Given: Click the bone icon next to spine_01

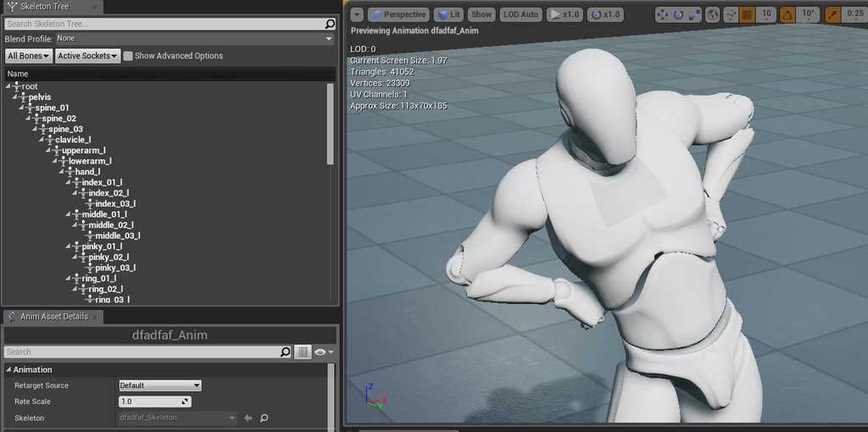Looking at the screenshot, I should pyautogui.click(x=30, y=108).
